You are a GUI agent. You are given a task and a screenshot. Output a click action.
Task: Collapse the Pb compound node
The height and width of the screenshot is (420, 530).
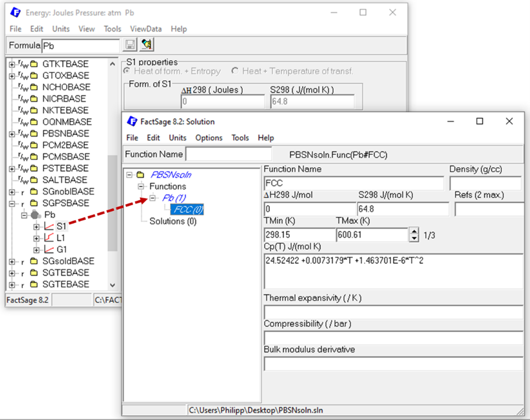coord(24,215)
